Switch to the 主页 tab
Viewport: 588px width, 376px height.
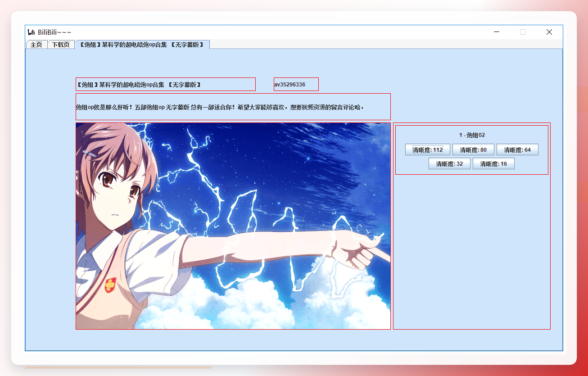[36, 45]
